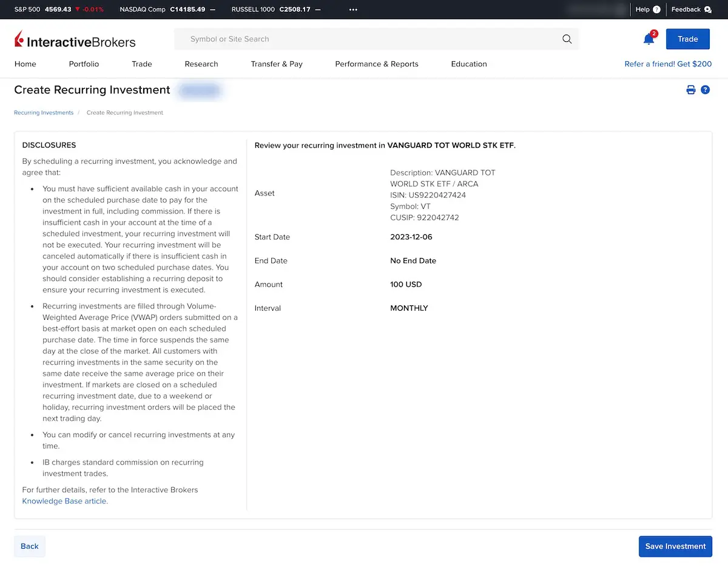Click the DISCLOSURES heading

tap(49, 146)
